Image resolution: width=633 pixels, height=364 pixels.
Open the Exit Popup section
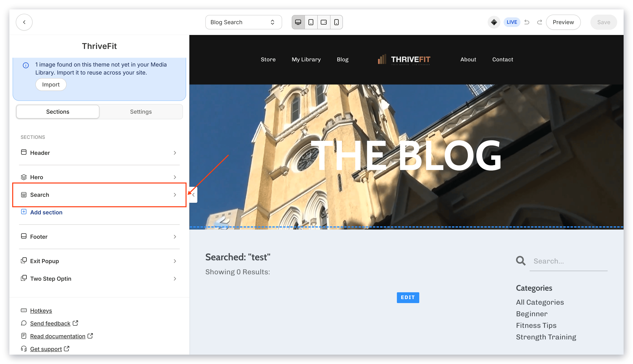pos(99,261)
